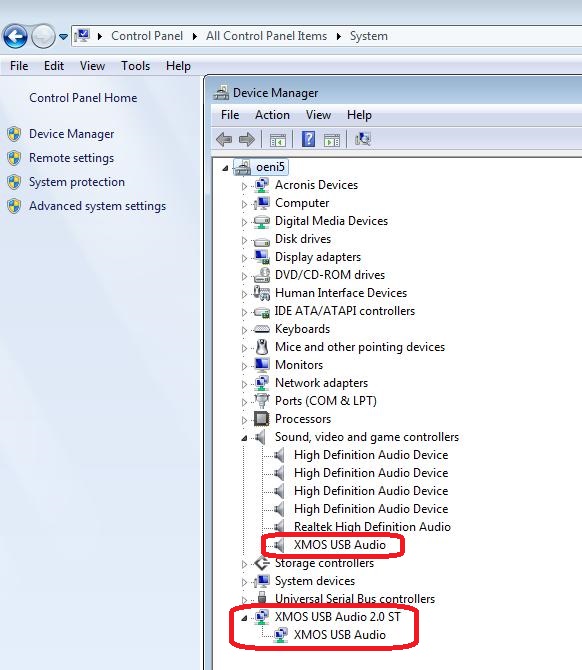Click the Device Manager toolbar Forward arrow
The height and width of the screenshot is (670, 582).
[x=247, y=139]
